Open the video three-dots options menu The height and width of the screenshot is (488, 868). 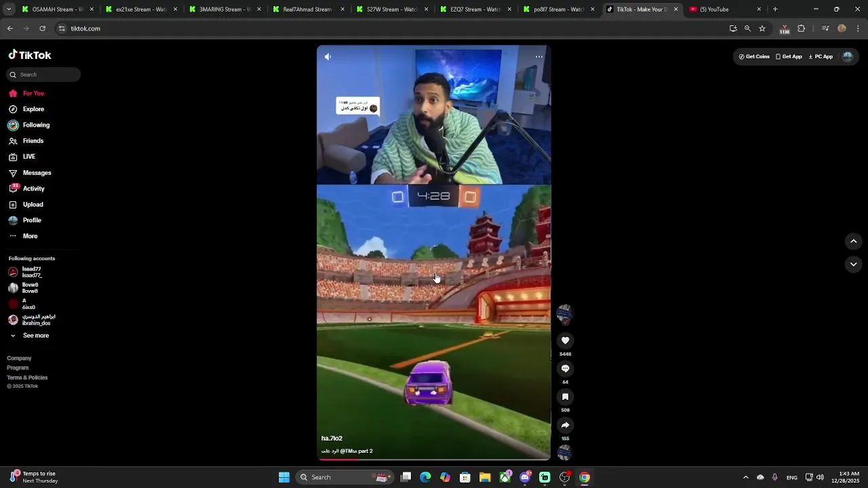tap(539, 57)
